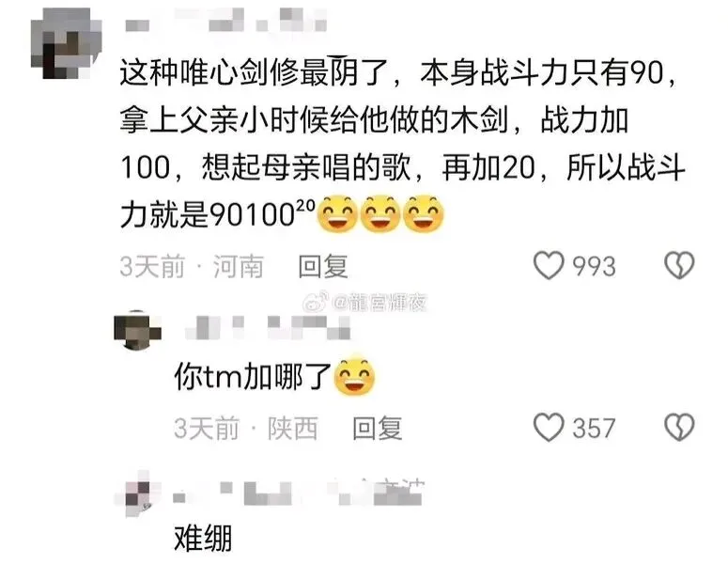728x564 pixels.
Task: Click the 你tm加哪了 reply text
Action: click(x=252, y=376)
